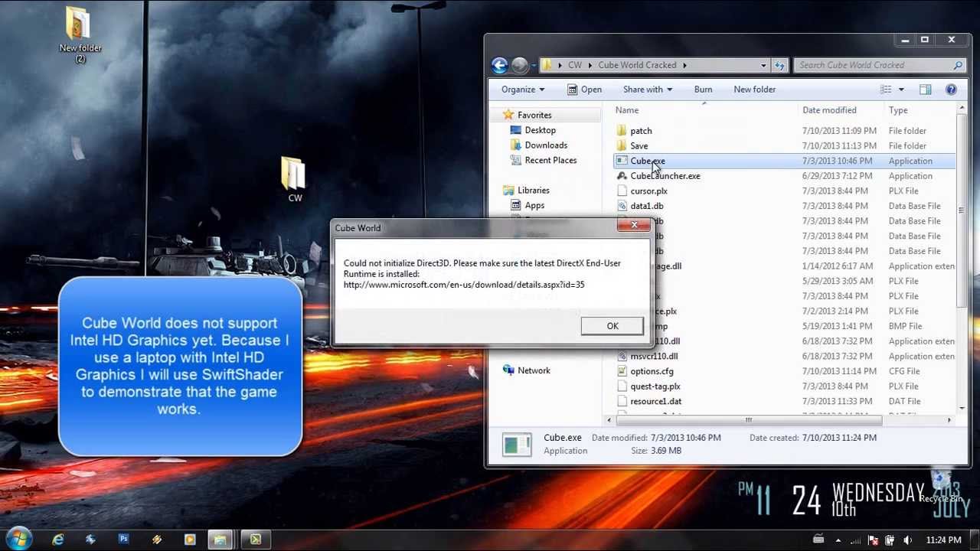The image size is (980, 551).
Task: Click the taskbar clock showing 11:24 PM
Action: (x=943, y=540)
